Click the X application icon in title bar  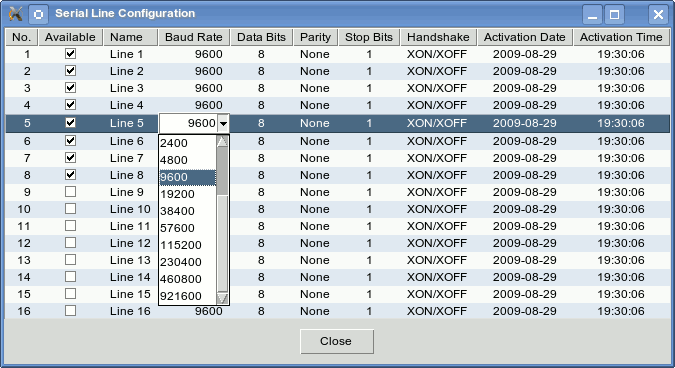[15, 14]
